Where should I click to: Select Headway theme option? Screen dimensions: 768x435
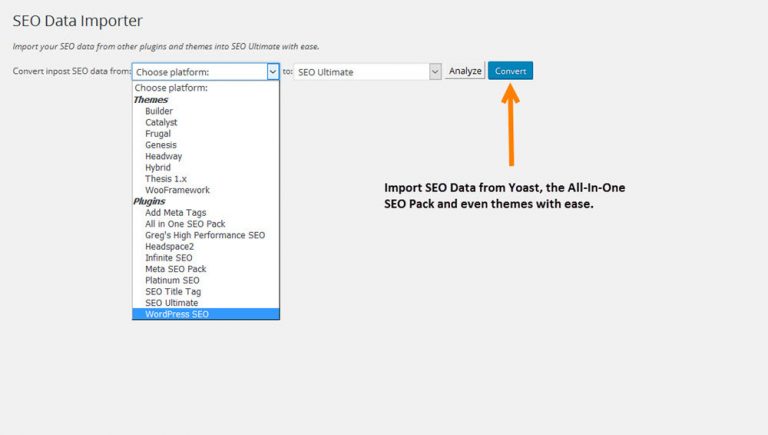click(163, 156)
